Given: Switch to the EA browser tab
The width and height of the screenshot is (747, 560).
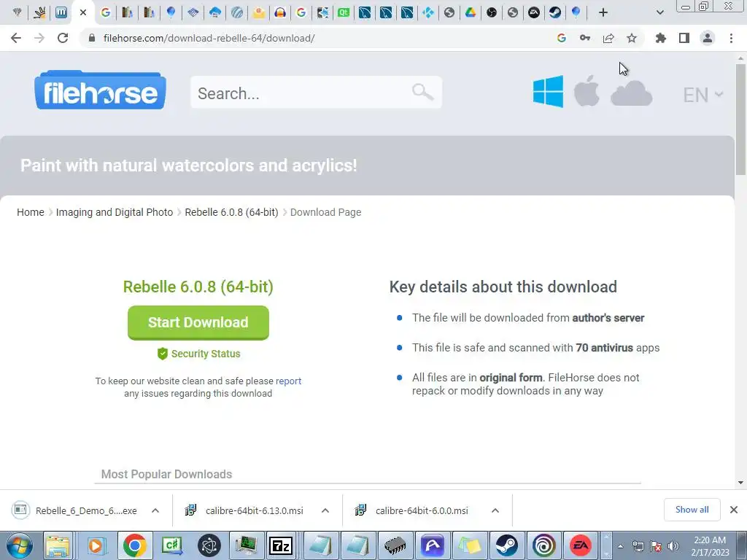Looking at the screenshot, I should [533, 13].
